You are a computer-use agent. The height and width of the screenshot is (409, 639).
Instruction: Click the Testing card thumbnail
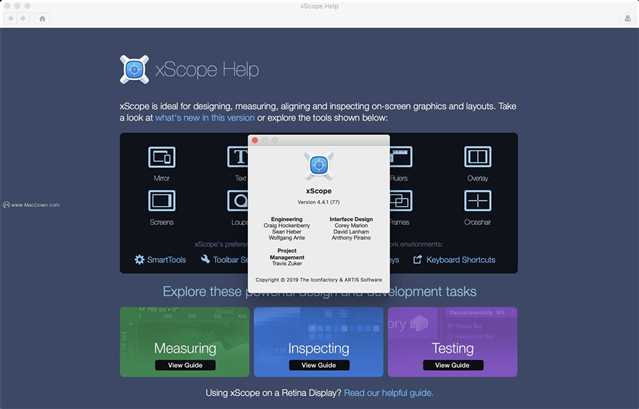tap(453, 342)
